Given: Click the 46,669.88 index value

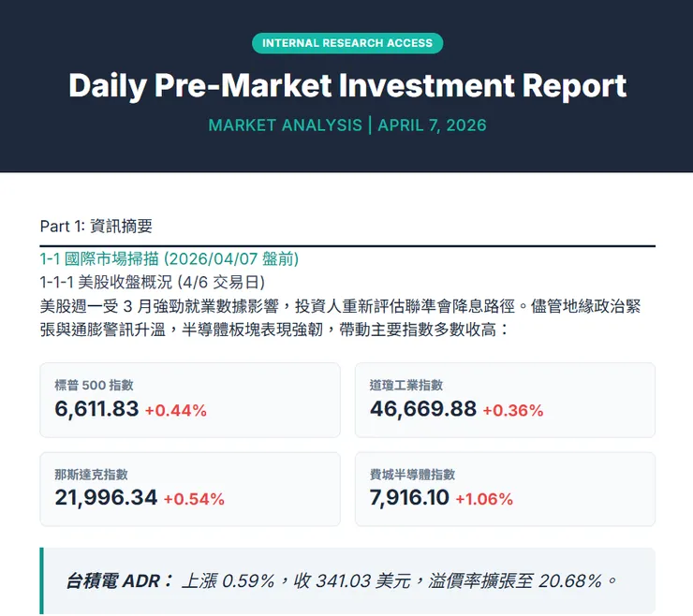Looking at the screenshot, I should coord(423,409).
